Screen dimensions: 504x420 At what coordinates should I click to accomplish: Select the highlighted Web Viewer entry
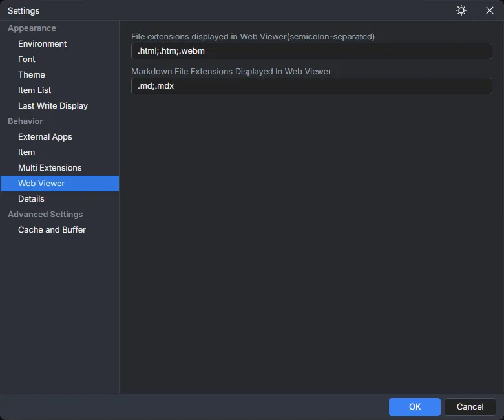[41, 184]
